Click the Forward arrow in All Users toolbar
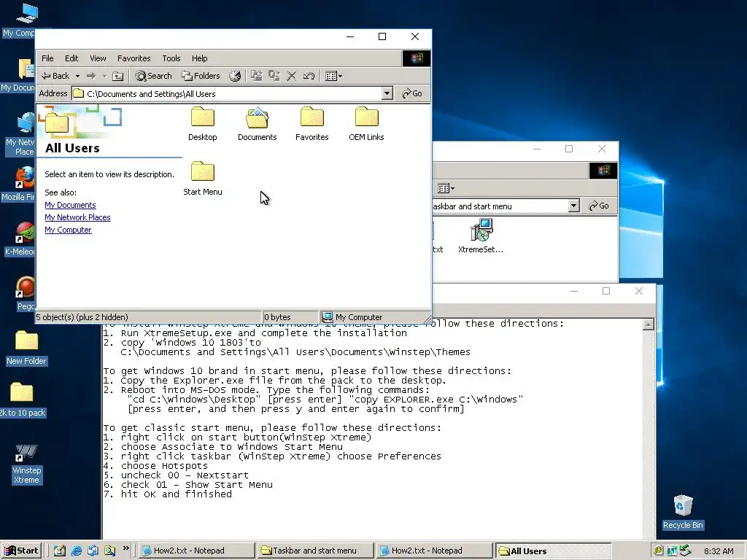The height and width of the screenshot is (560, 747). coord(91,76)
